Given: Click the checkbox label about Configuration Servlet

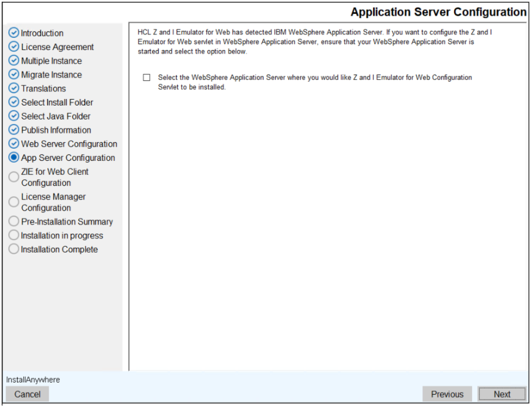Looking at the screenshot, I should point(315,82).
